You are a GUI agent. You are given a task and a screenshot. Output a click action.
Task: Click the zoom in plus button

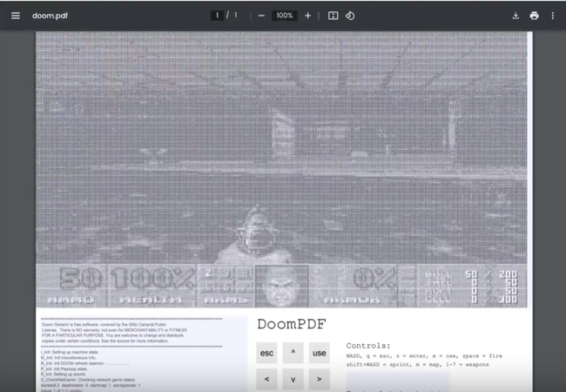[307, 16]
